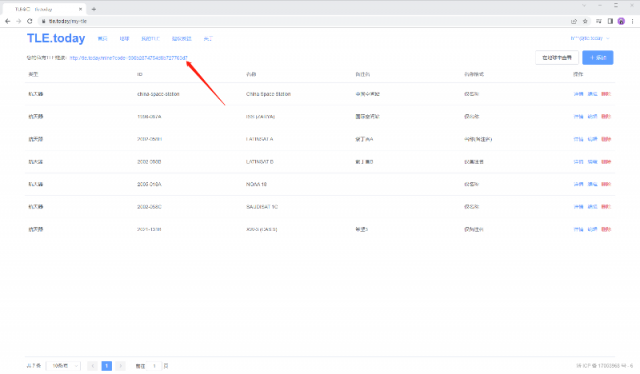Open the second navigation menu item
640x374 pixels.
tap(124, 38)
